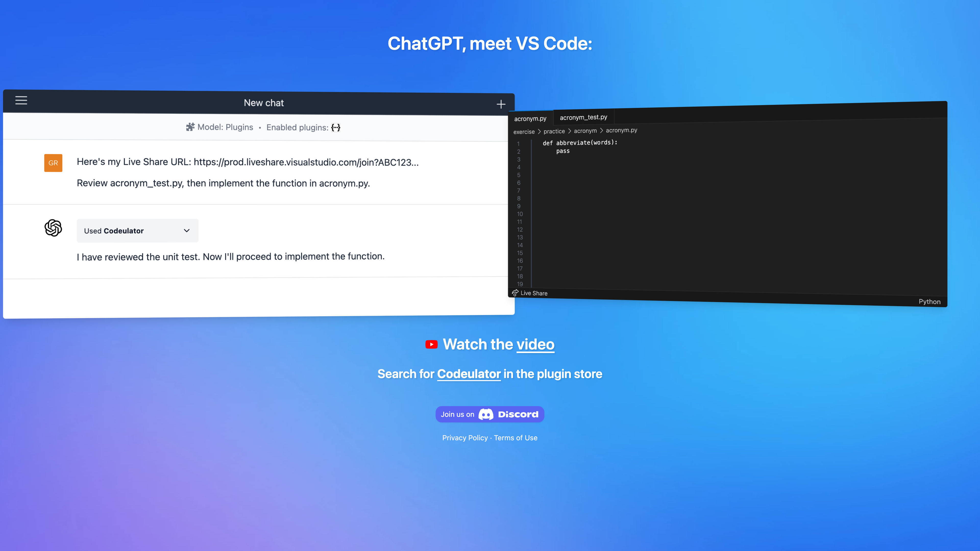
Task: Click the new chat plus icon
Action: 501,104
